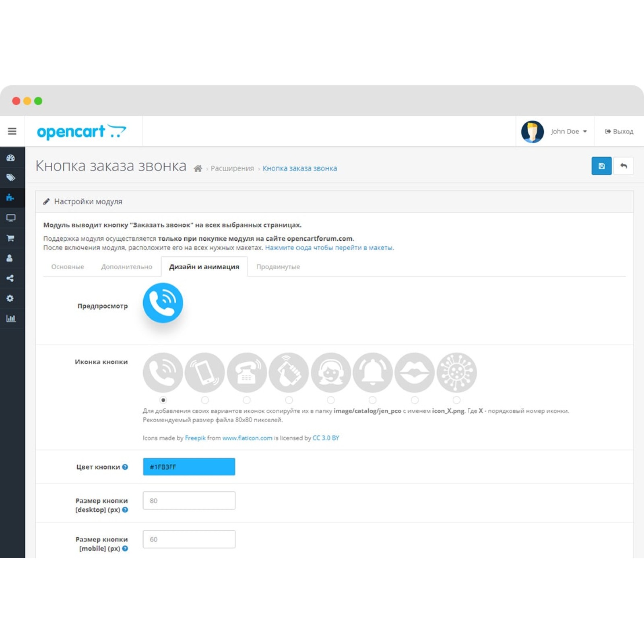The width and height of the screenshot is (644, 644).
Task: Select radio under virus icon
Action: click(456, 400)
